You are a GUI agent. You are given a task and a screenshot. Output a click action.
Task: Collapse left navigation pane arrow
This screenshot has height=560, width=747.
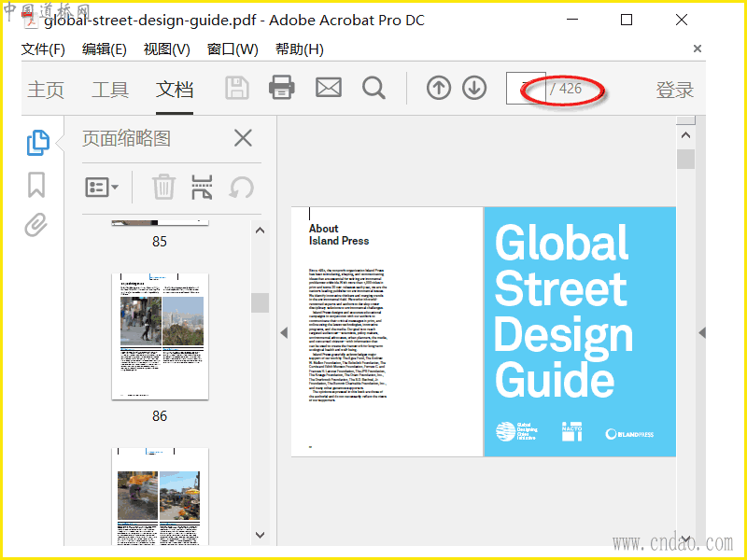coord(285,333)
